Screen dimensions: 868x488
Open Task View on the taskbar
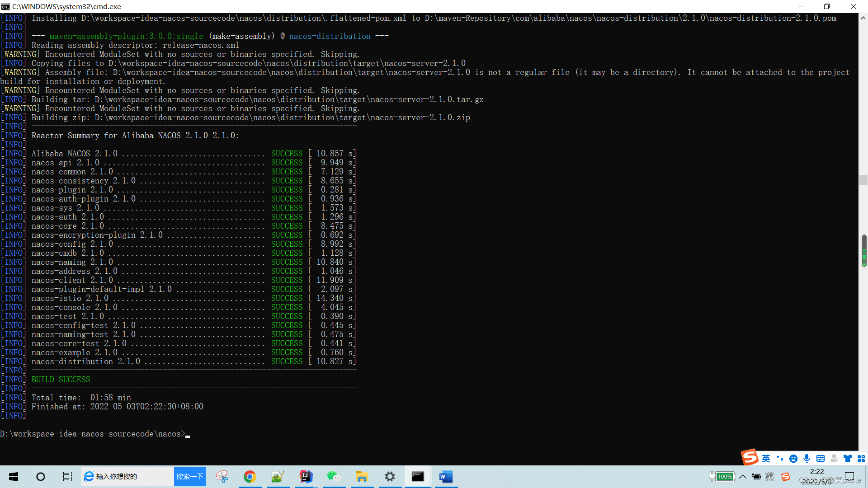pyautogui.click(x=67, y=477)
